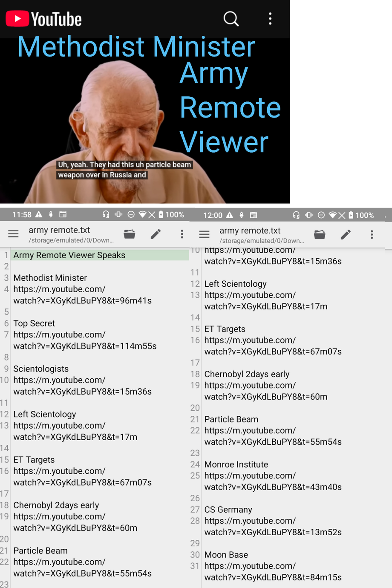Open folder icon in right editor toolbar

coord(320,234)
